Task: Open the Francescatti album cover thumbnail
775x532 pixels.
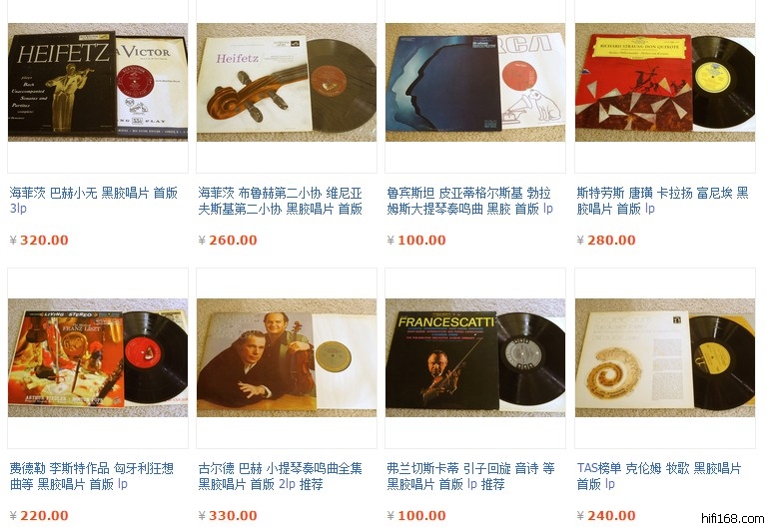Action: coord(475,357)
